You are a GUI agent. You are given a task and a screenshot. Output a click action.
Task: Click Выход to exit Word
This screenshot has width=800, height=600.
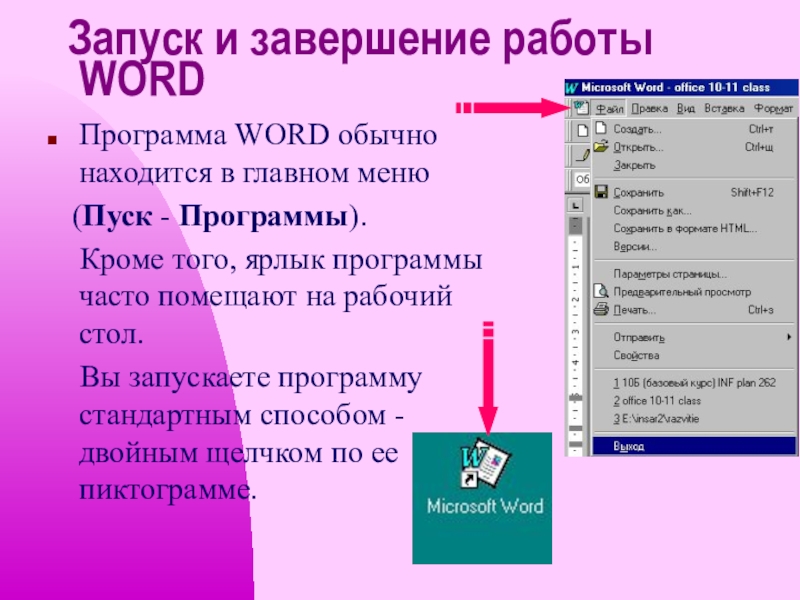click(x=694, y=446)
